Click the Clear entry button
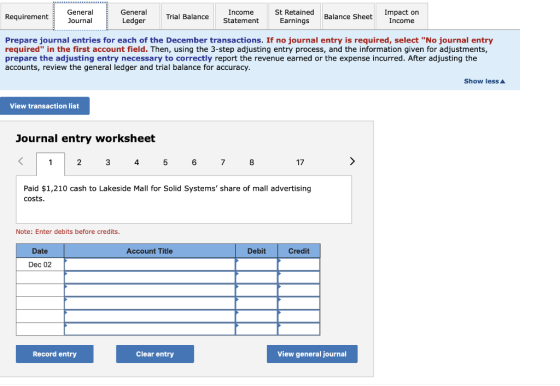Image resolution: width=560 pixels, height=386 pixels. click(x=155, y=354)
